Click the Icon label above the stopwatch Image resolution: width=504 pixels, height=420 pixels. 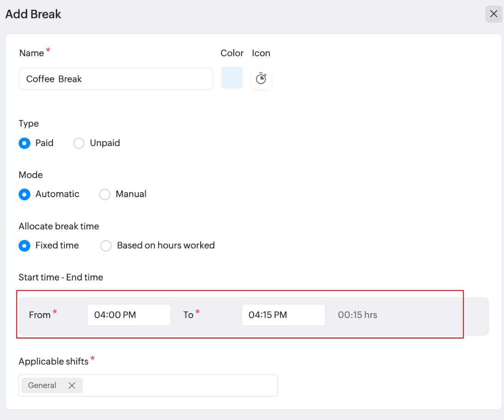(x=261, y=53)
